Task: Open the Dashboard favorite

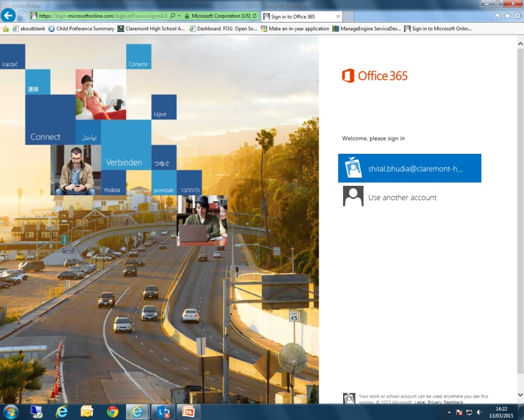Action: click(205, 29)
